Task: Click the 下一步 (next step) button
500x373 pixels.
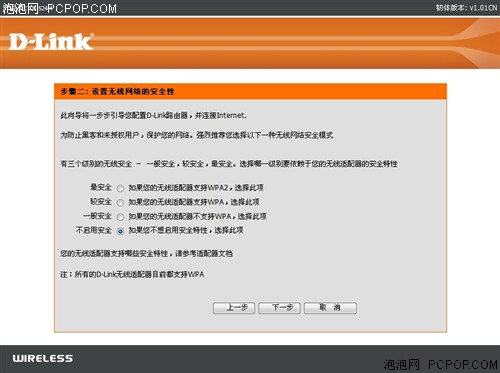Action: [279, 308]
